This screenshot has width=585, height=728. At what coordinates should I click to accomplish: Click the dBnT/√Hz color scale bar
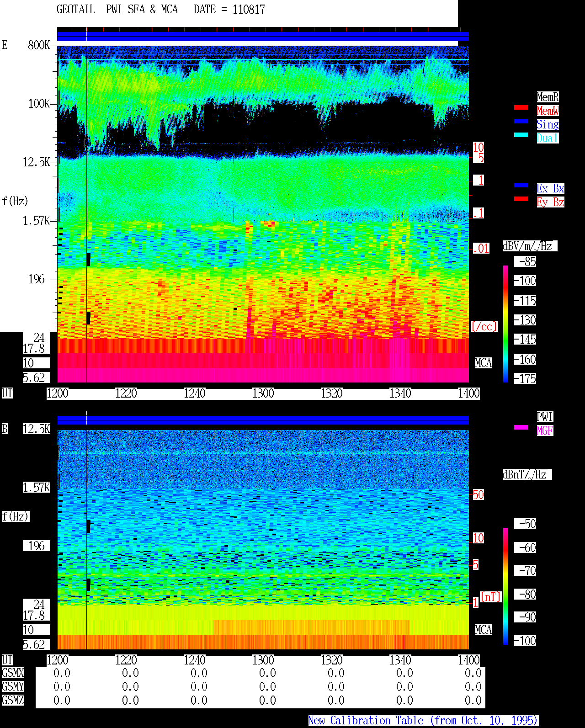[505, 586]
